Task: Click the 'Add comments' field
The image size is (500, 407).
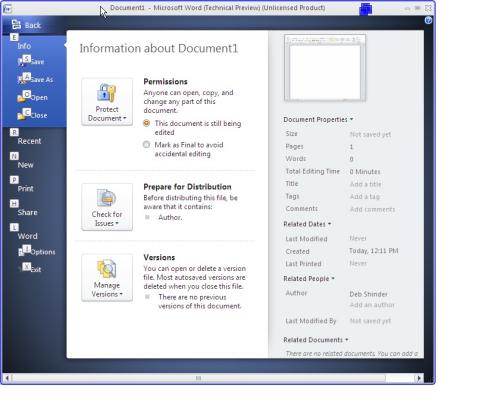Action: [372, 209]
